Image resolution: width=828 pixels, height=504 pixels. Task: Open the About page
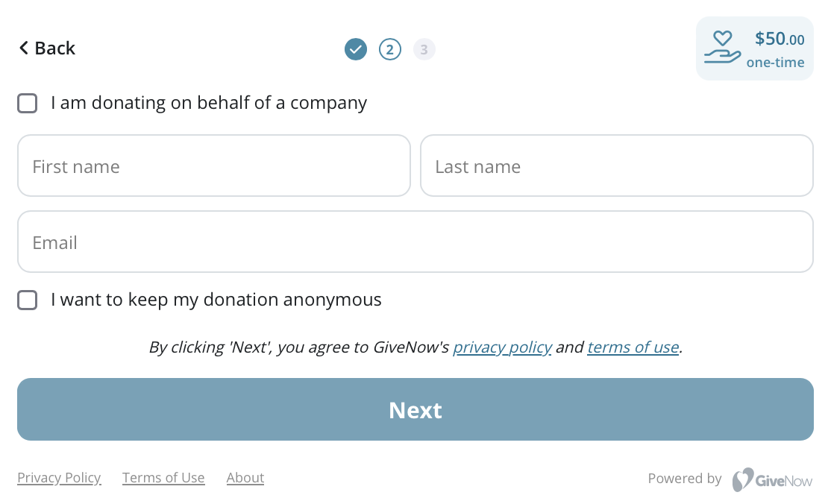click(x=245, y=477)
